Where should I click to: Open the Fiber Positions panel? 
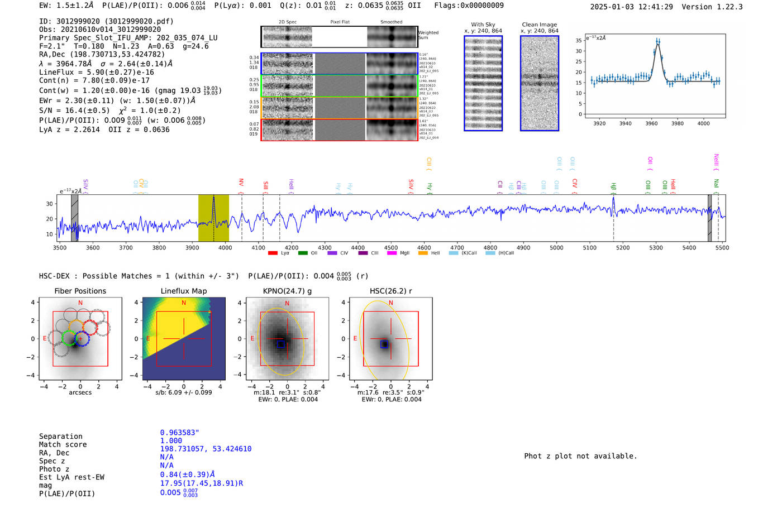click(x=80, y=339)
